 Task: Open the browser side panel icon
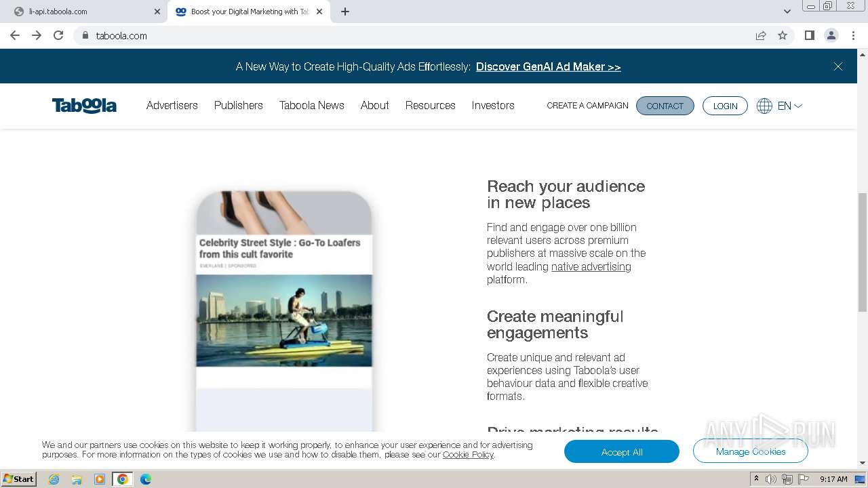pos(809,35)
